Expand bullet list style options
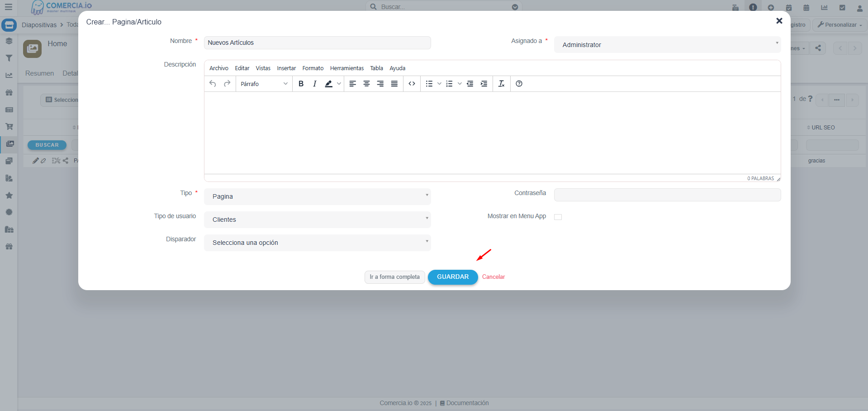Screen dimensions: 868x411 point(439,84)
